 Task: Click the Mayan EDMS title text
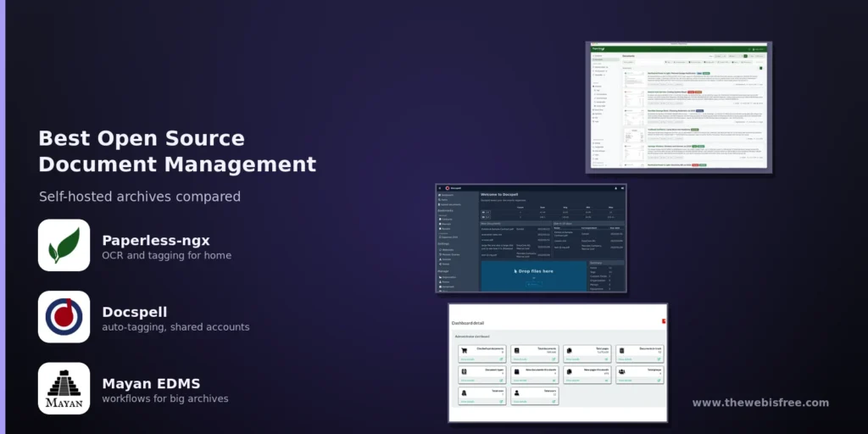point(151,384)
